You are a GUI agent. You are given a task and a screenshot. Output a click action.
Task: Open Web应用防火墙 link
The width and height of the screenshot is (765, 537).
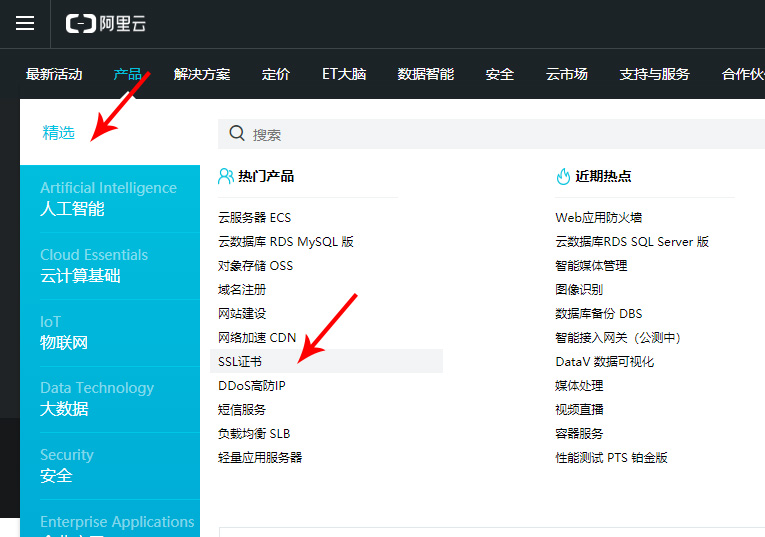[599, 218]
